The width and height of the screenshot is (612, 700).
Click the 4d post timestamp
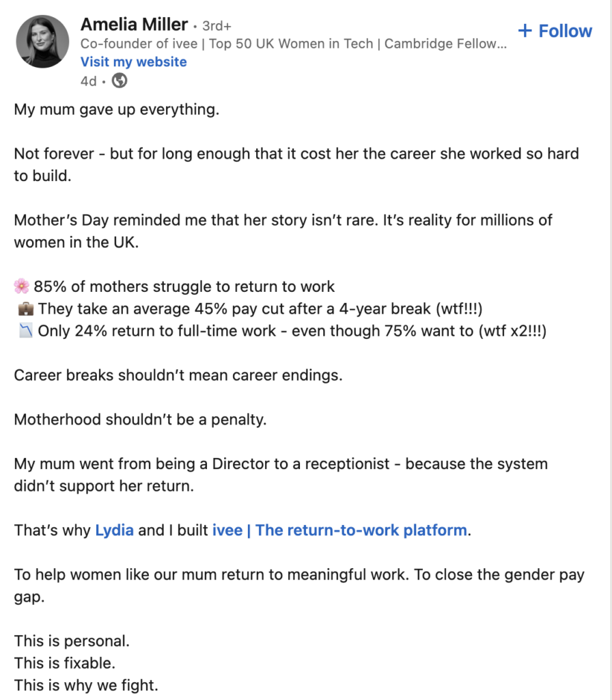(89, 81)
